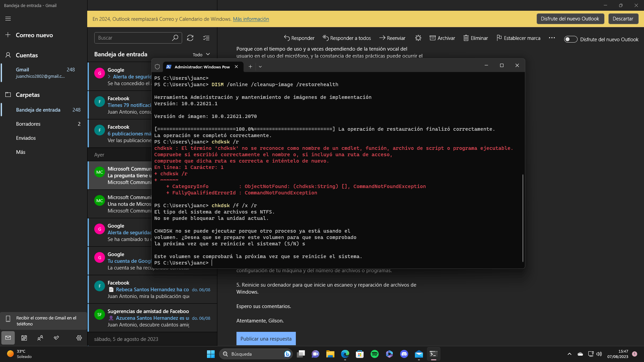
Task: Click the sync mailbox refresh icon
Action: (190, 38)
